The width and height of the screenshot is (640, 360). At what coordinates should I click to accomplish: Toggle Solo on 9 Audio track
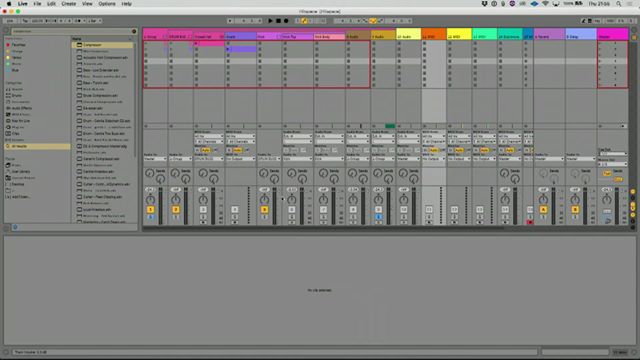(378, 217)
